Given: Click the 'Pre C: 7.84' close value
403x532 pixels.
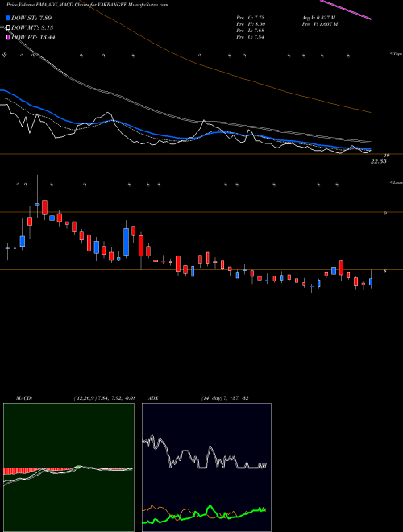Looking at the screenshot, I should tap(251, 37).
